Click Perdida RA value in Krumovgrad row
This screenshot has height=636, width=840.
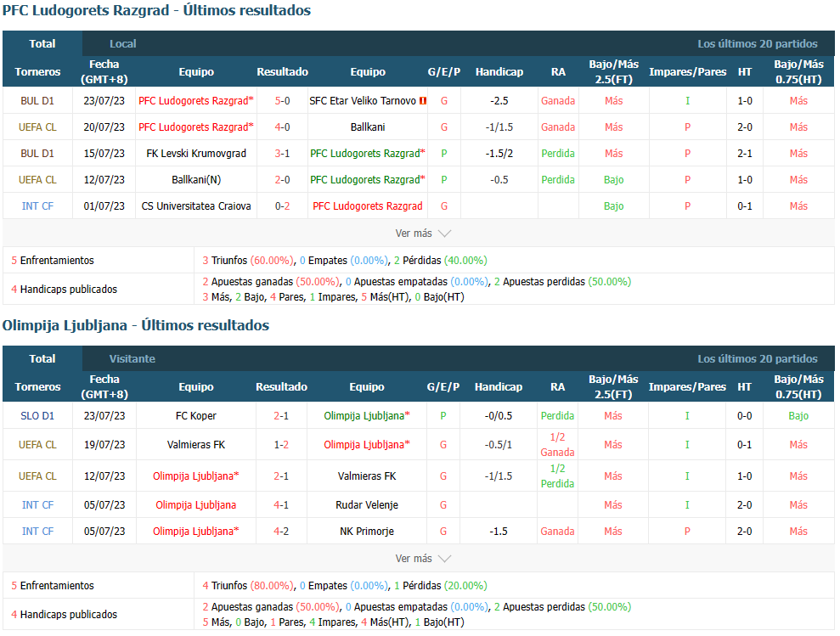coord(558,153)
